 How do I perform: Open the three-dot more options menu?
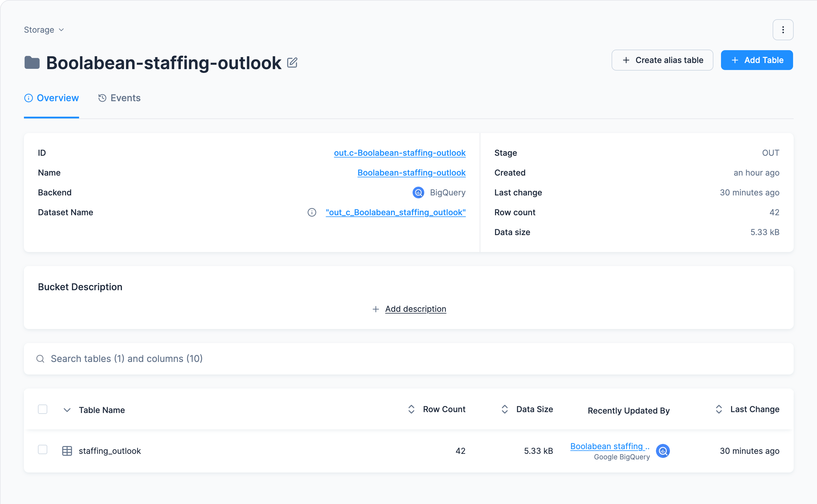(x=783, y=30)
